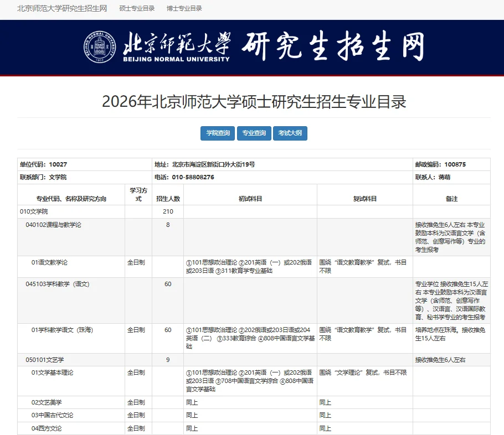
Task: Click 全日制 in the 01文学基本理论 row
Action: tap(136, 372)
